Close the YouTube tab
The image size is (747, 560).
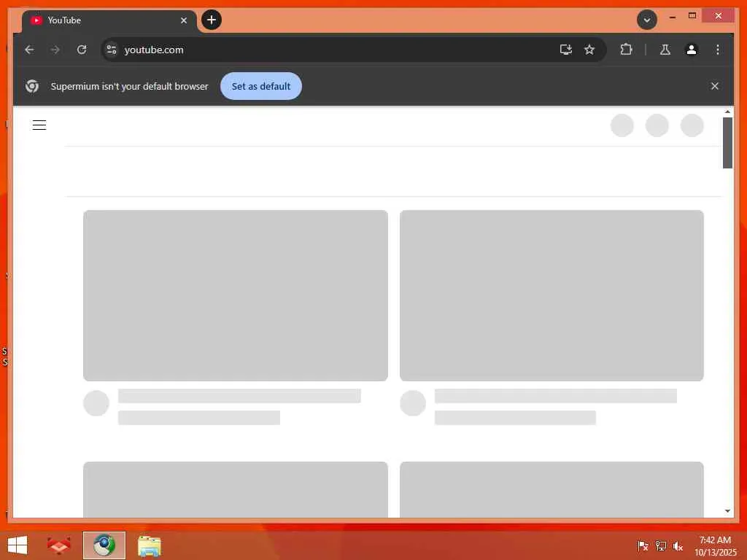[x=184, y=20]
